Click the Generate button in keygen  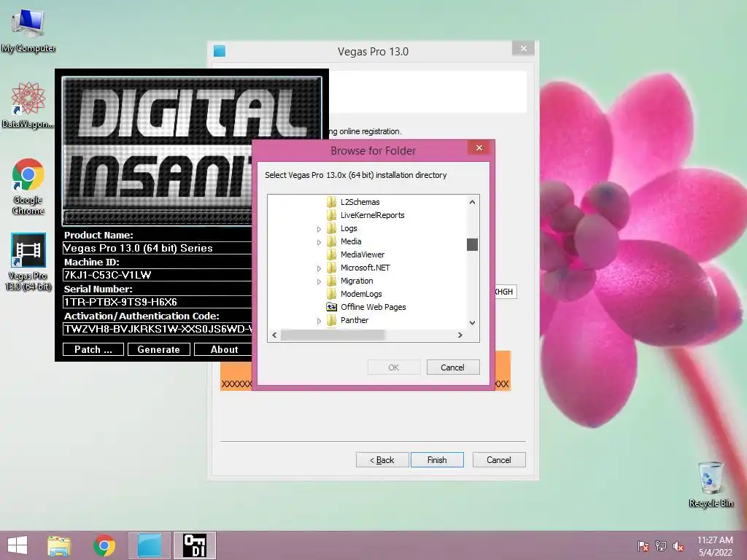(158, 349)
